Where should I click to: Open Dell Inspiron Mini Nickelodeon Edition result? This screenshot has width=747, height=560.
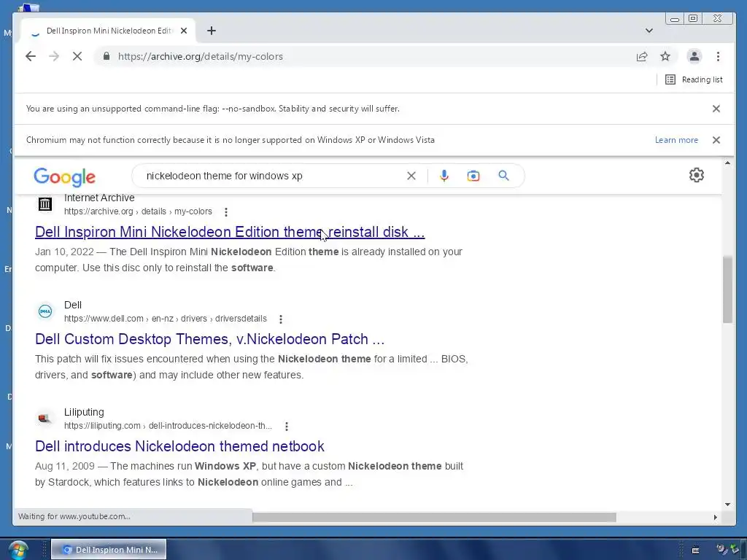[230, 232]
